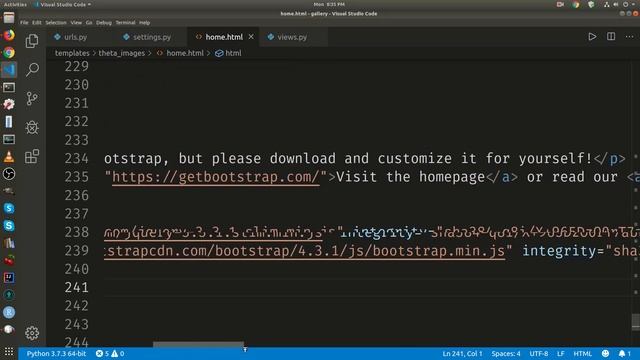The width and height of the screenshot is (640, 360).
Task: Open the Debug menu
Action: [104, 22]
